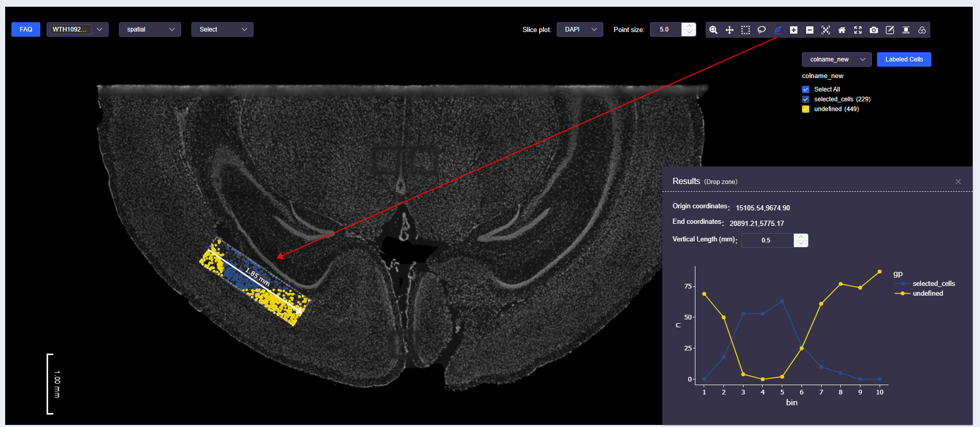This screenshot has height=427, width=980.
Task: Open the spatial dropdown
Action: 150,29
